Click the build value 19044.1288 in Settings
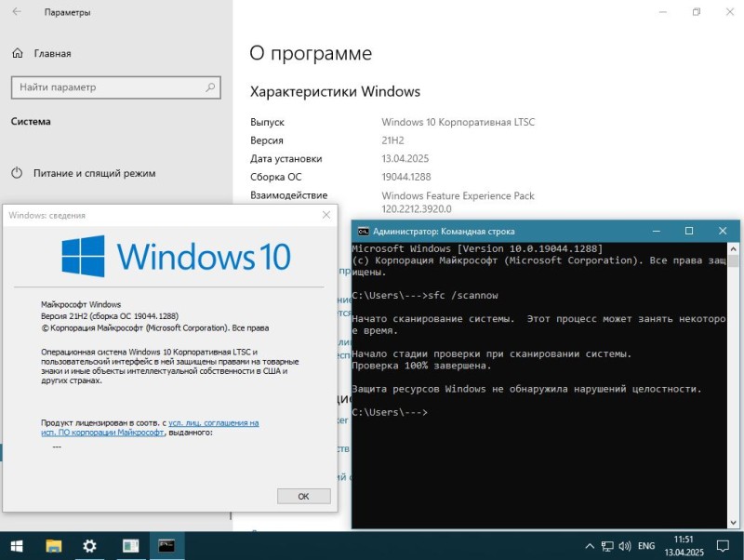This screenshot has height=560, width=744. (406, 177)
